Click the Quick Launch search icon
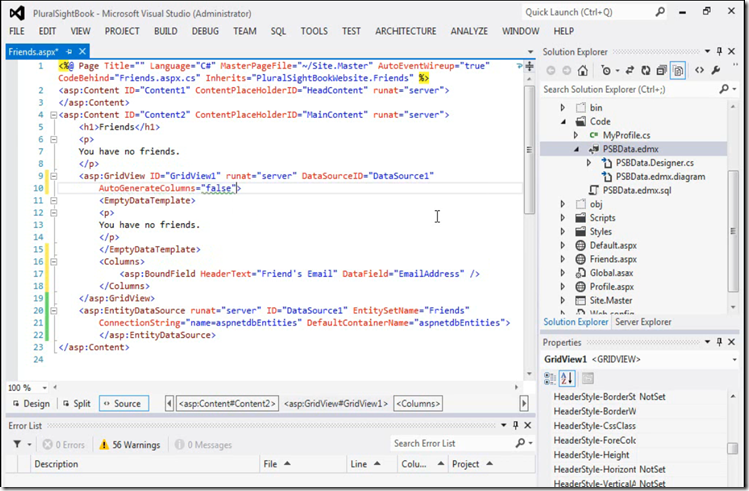 tap(660, 11)
